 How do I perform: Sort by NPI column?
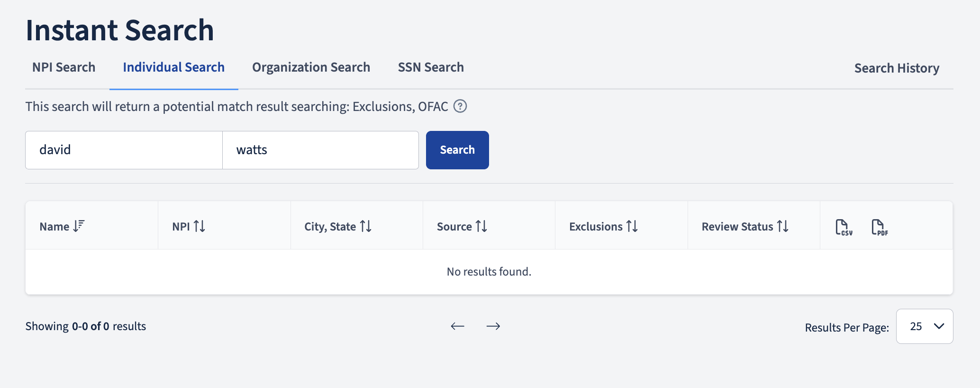[x=189, y=226]
